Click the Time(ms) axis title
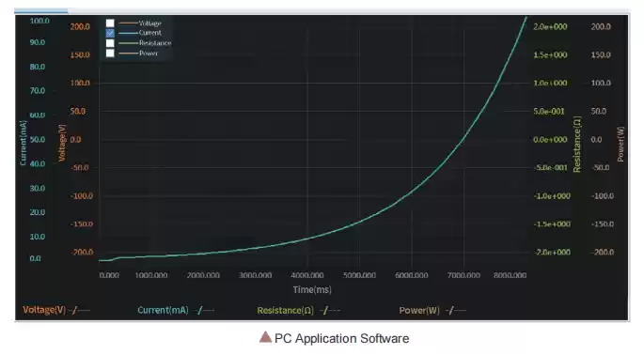Image resolution: width=644 pixels, height=354 pixels. pos(312,289)
